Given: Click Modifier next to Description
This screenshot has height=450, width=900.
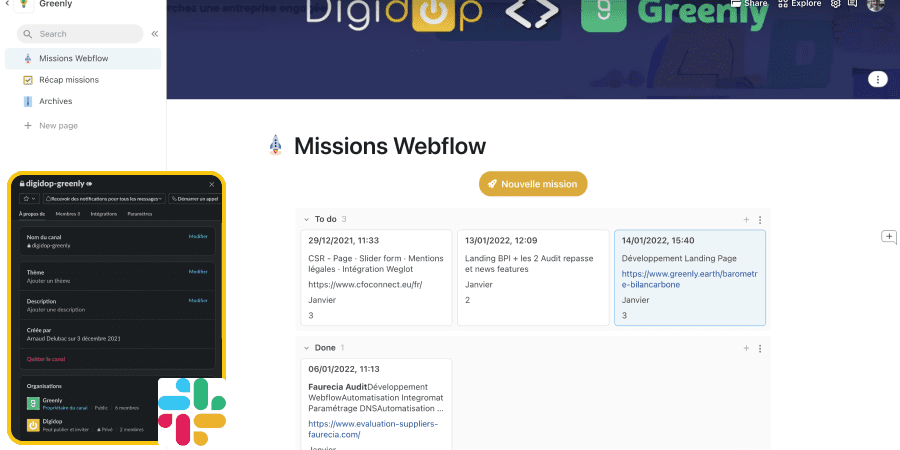Looking at the screenshot, I should click(x=198, y=300).
